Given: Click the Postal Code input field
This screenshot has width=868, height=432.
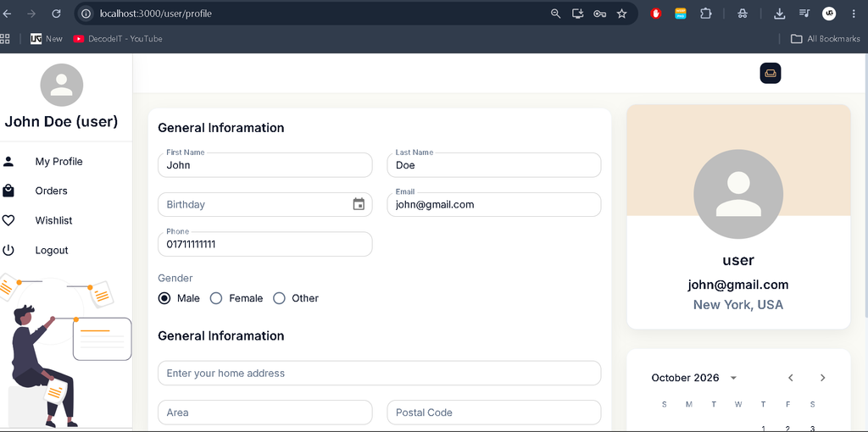Looking at the screenshot, I should tap(494, 412).
